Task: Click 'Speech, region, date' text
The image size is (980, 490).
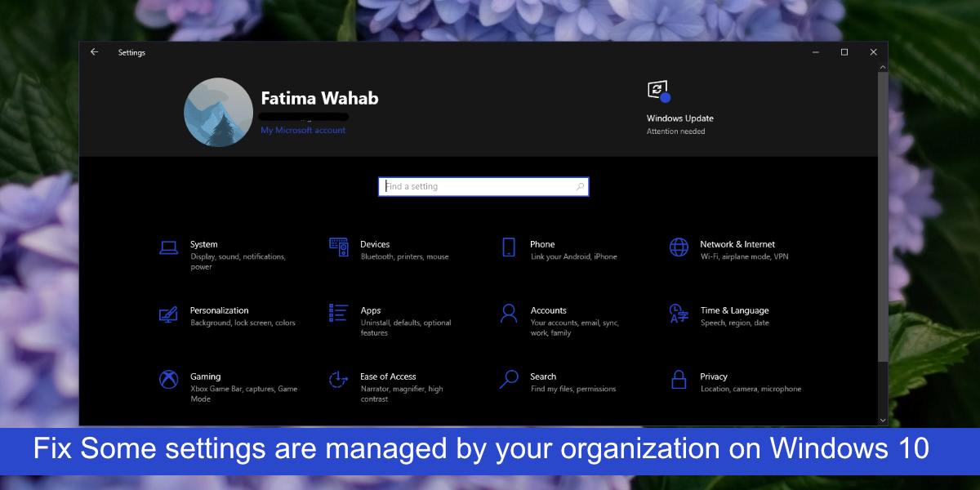Action: coord(735,323)
